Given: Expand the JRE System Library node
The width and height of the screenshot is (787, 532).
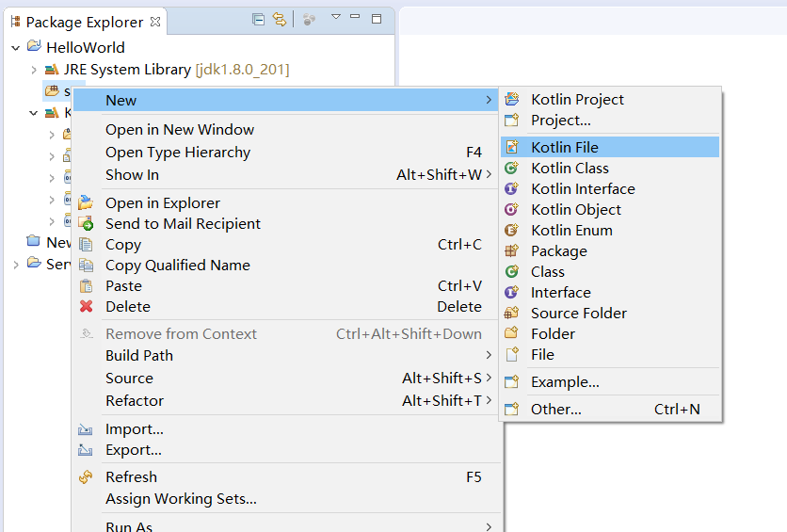Looking at the screenshot, I should [x=34, y=70].
